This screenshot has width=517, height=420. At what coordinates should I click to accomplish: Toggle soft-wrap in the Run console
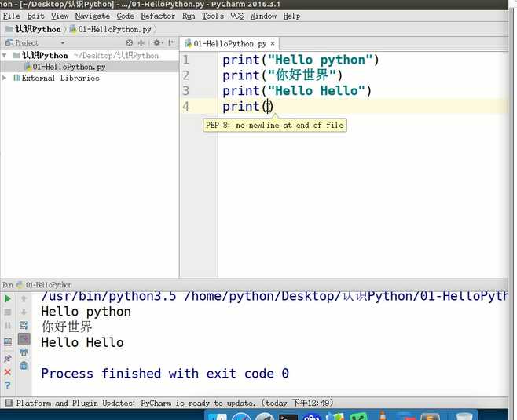24,326
